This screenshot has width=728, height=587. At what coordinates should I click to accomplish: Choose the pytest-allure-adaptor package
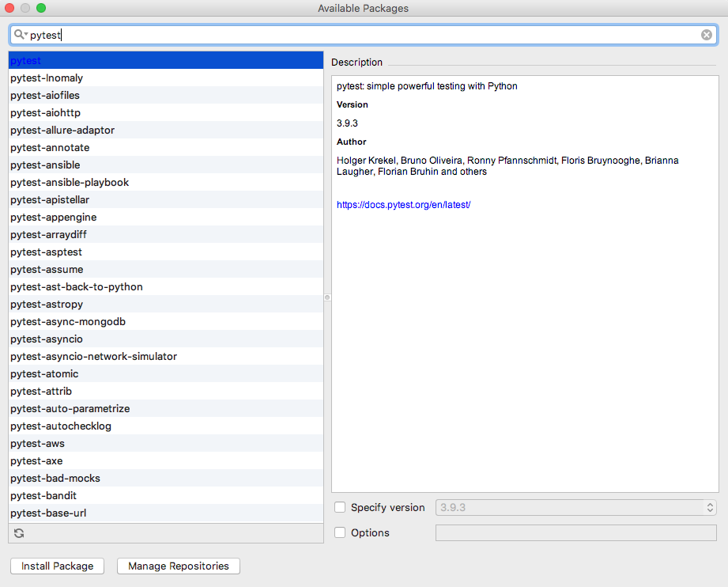[x=166, y=130]
